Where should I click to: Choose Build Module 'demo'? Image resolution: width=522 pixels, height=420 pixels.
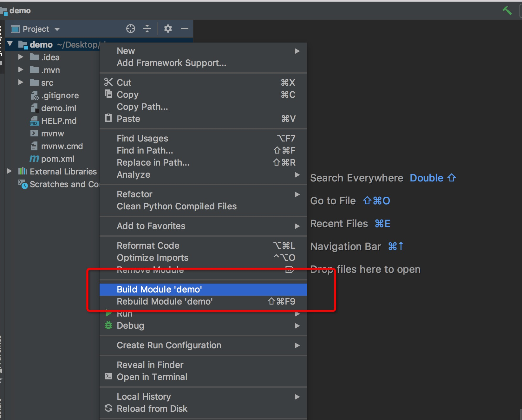[159, 289]
